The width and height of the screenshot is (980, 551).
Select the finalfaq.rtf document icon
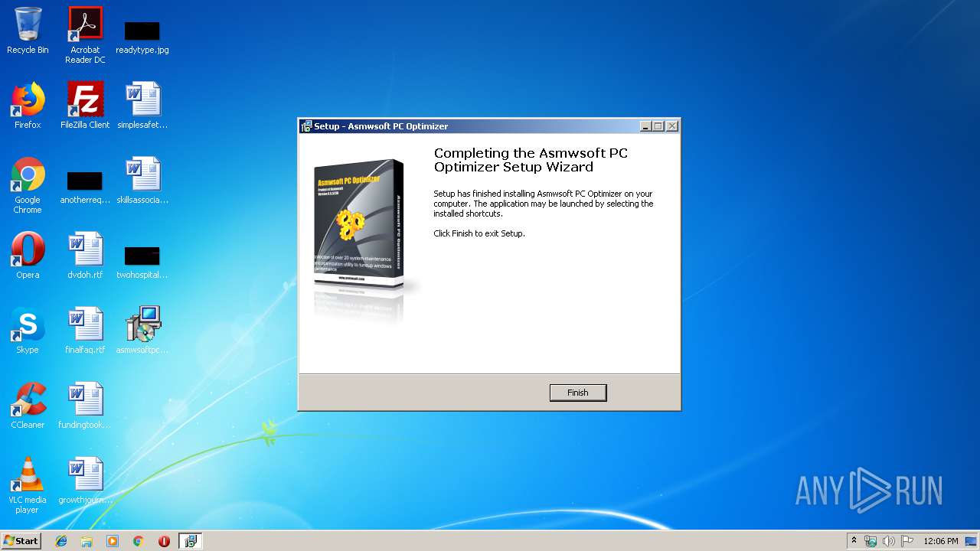pos(85,331)
